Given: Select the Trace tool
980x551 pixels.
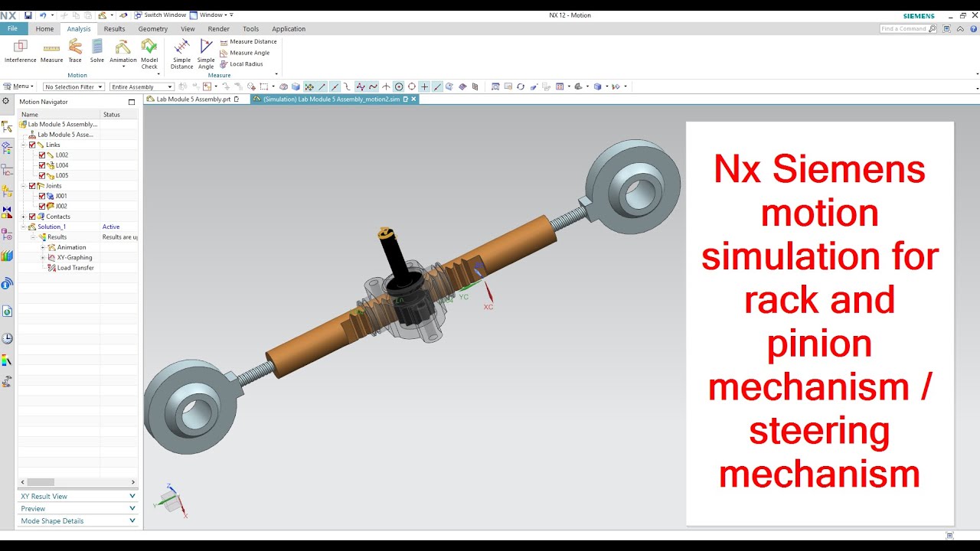Looking at the screenshot, I should pos(75,51).
